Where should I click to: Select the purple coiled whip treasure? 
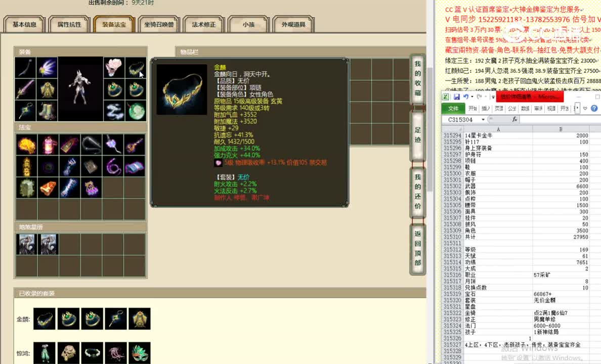(113, 166)
